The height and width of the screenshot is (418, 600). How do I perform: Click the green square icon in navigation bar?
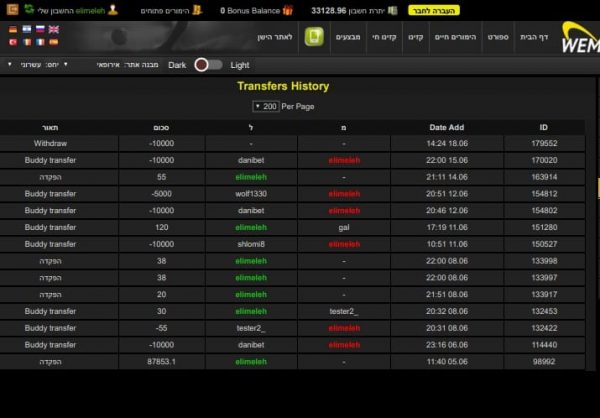click(314, 37)
